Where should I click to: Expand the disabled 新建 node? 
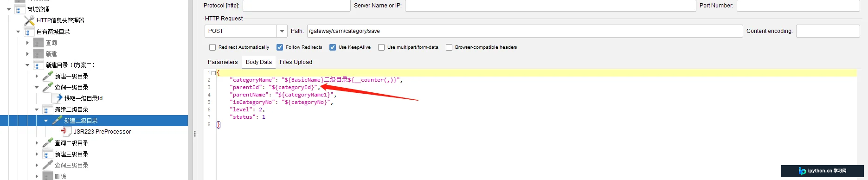[27, 54]
